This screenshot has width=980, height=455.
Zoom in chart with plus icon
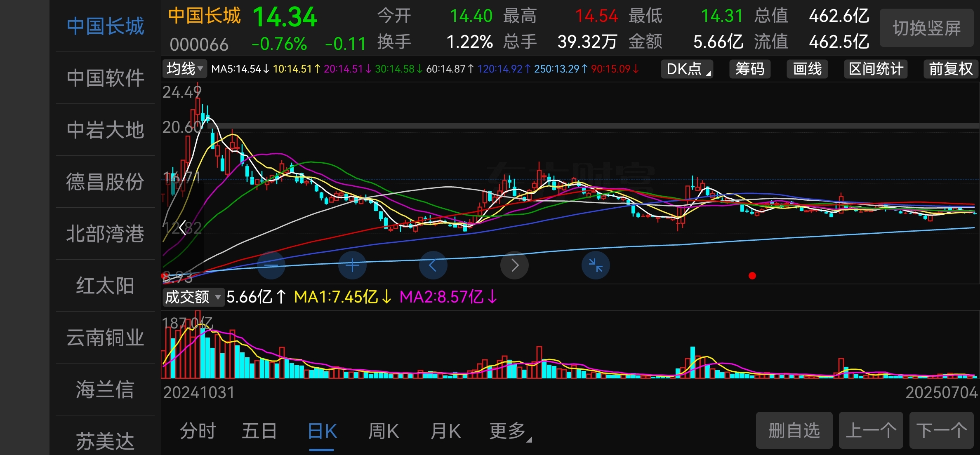(x=352, y=265)
